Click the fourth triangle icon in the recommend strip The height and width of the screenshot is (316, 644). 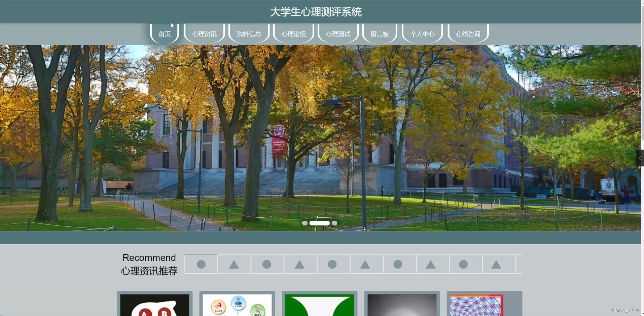[431, 264]
